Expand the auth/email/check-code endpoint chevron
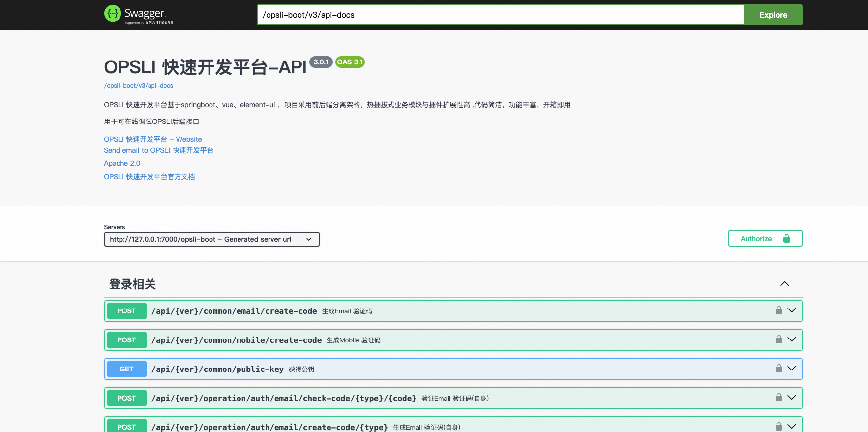Image resolution: width=868 pixels, height=432 pixels. (x=792, y=398)
